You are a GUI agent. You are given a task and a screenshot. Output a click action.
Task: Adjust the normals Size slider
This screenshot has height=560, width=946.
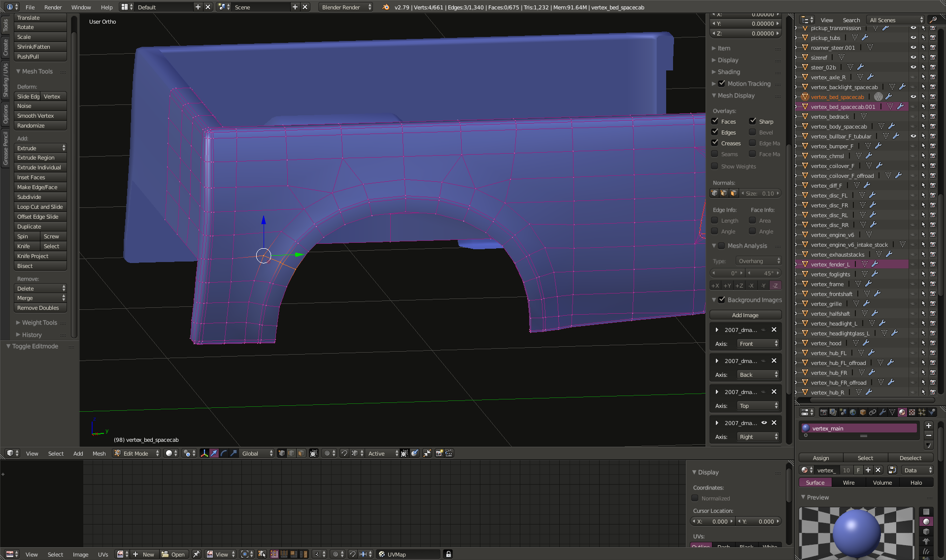coord(761,194)
